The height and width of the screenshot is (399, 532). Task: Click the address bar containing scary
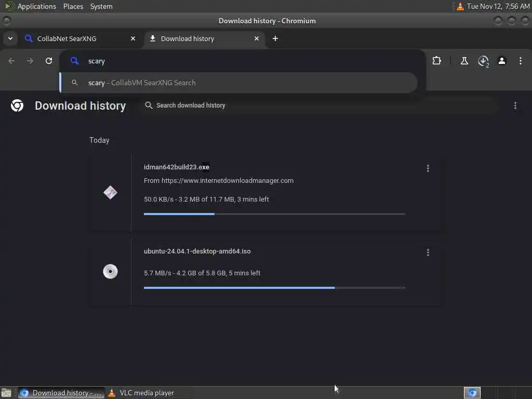tap(243, 61)
